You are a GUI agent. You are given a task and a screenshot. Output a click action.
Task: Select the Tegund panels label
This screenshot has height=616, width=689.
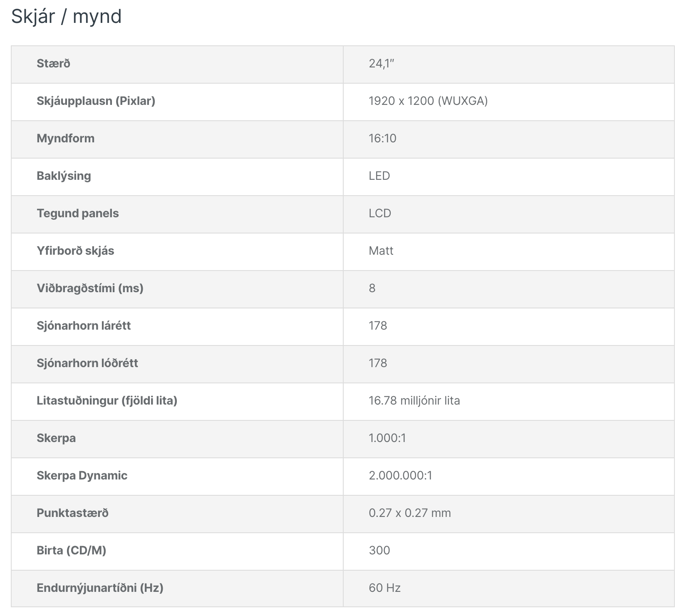click(77, 214)
